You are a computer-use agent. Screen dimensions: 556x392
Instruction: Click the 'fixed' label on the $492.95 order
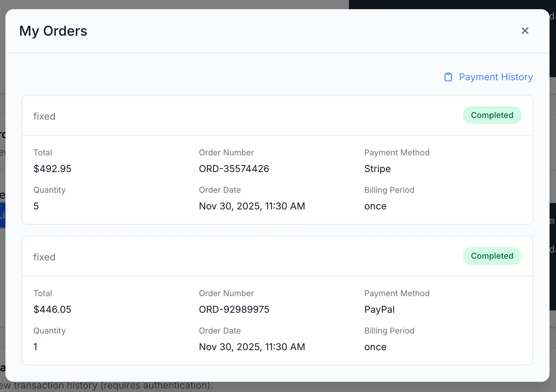(x=44, y=116)
